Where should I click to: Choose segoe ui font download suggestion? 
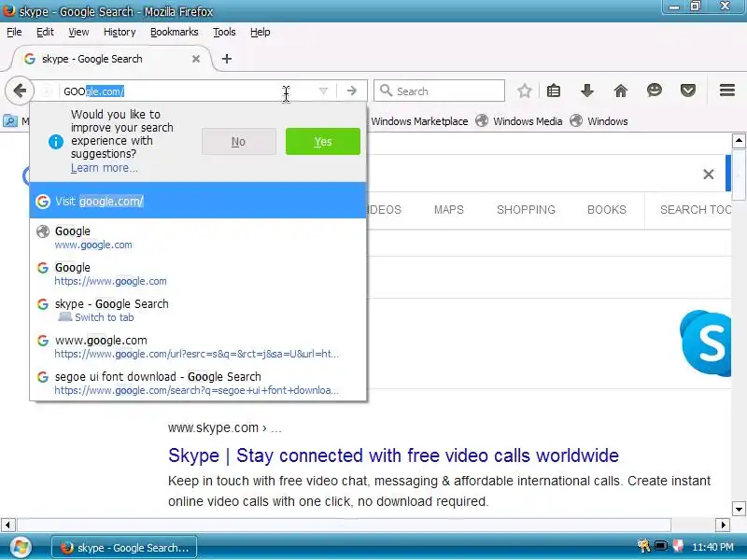click(198, 383)
